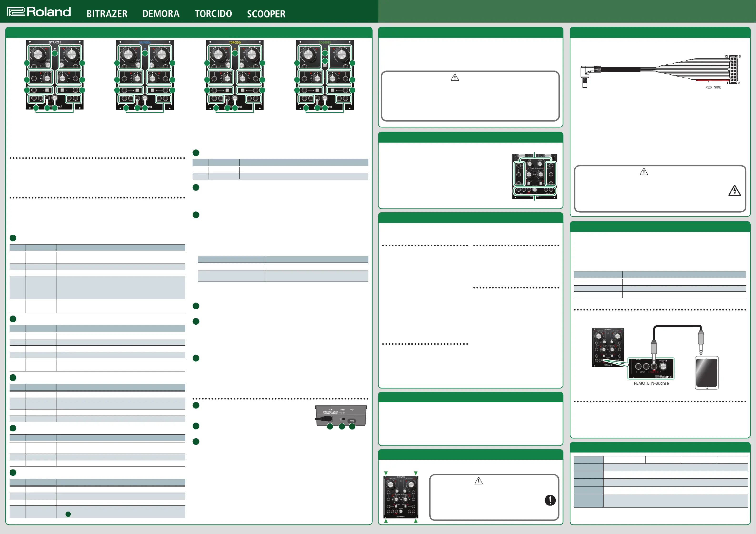
Task: Click top-left green mounting arrow above BITRAZER thumbnail
Action: (386, 473)
